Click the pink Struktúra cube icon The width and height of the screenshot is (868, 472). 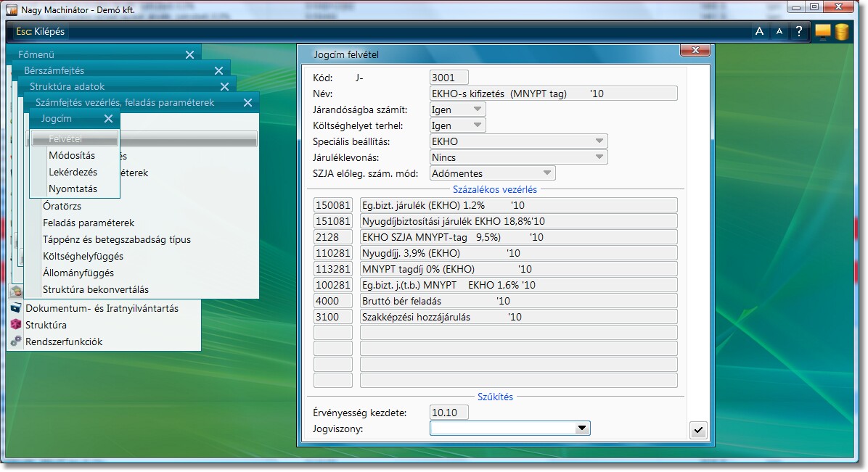pyautogui.click(x=16, y=325)
